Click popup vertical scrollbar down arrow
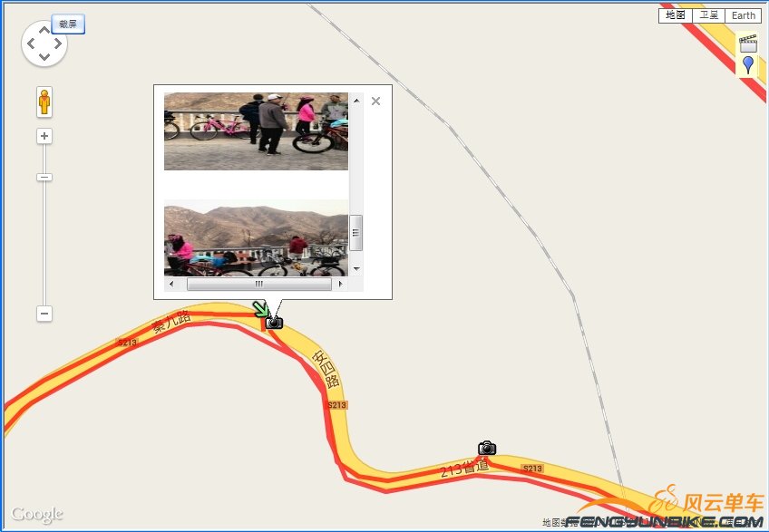This screenshot has width=769, height=532. [356, 268]
